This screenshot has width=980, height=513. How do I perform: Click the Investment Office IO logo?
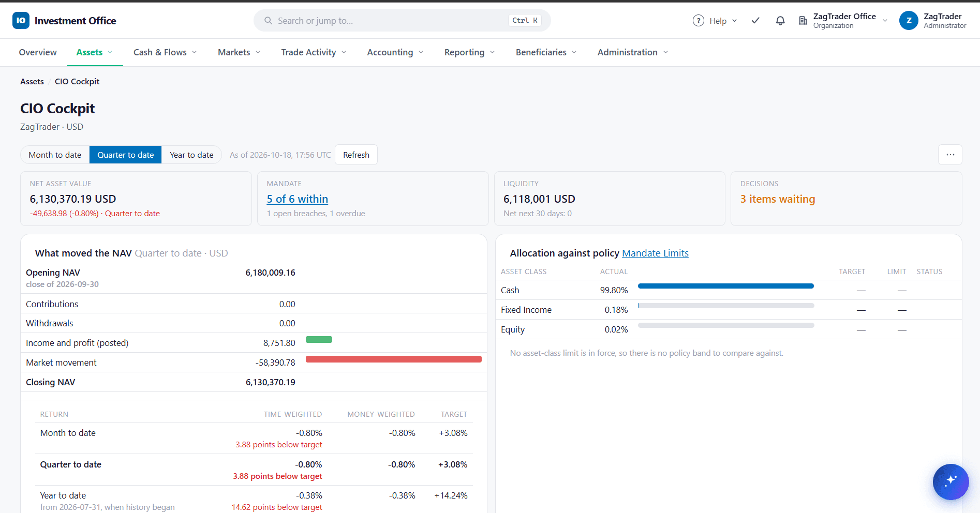[21, 21]
